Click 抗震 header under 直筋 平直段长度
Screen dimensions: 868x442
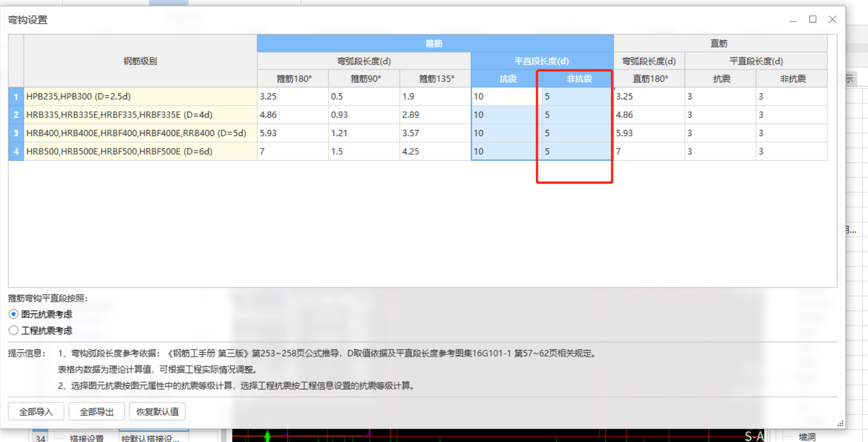coord(721,79)
